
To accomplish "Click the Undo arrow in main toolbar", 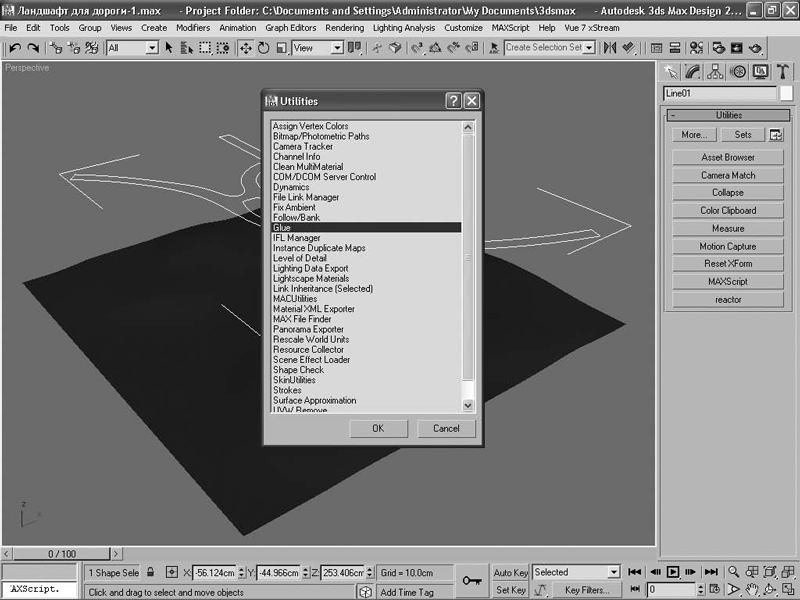I will pos(15,48).
